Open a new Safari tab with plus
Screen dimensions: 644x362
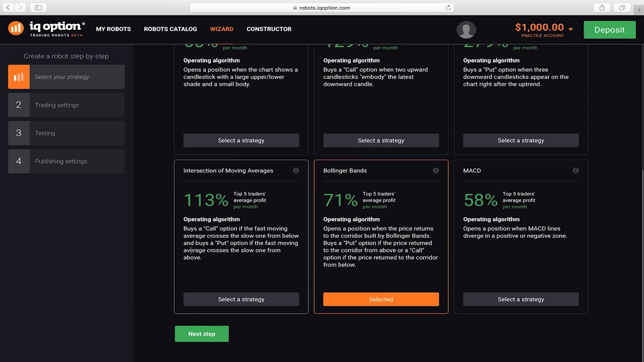coord(639,10)
